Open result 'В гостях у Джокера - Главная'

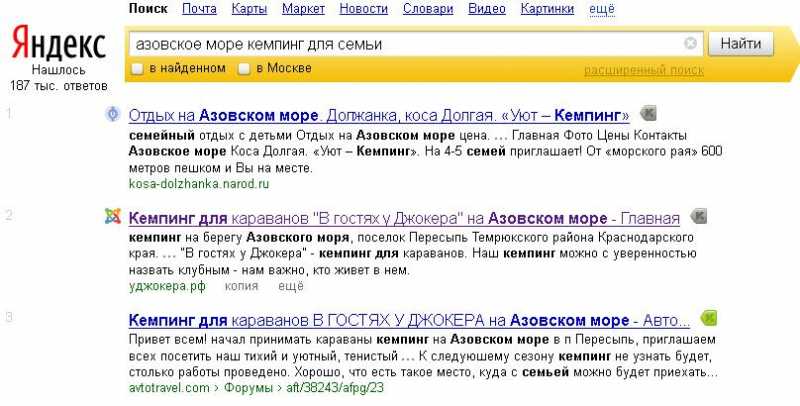[404, 218]
